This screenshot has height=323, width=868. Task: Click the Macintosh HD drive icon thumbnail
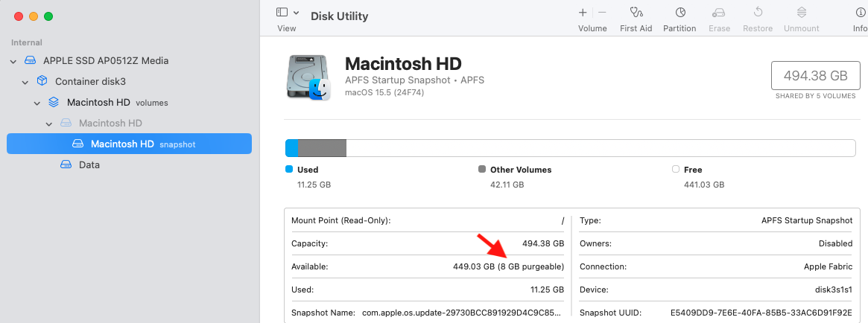pyautogui.click(x=308, y=77)
